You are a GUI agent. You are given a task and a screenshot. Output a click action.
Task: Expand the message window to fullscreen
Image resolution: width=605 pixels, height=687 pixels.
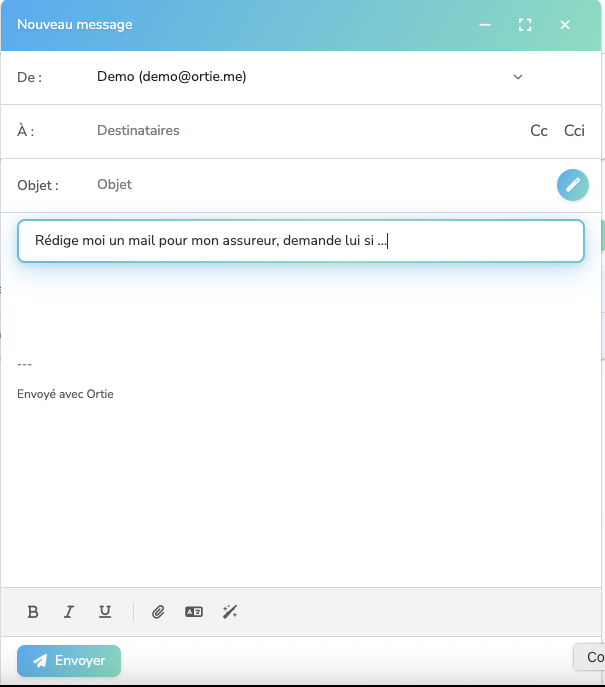[x=525, y=25]
